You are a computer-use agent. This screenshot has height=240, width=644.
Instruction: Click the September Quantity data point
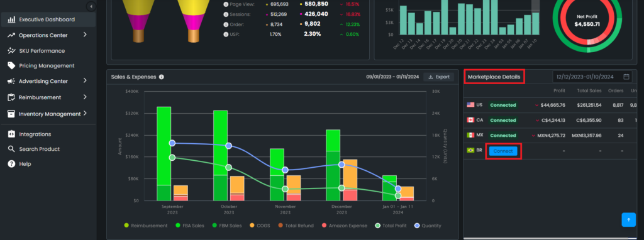point(172,143)
